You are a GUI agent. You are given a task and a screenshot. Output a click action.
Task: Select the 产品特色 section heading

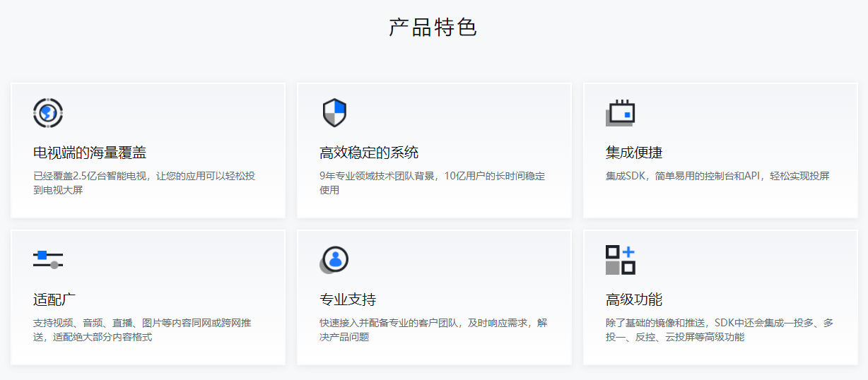click(433, 28)
